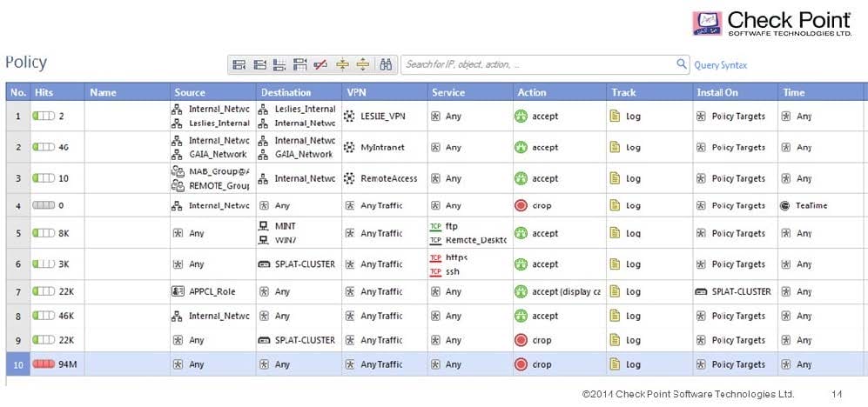Click the 94M hits value
This screenshot has height=407, width=868.
point(68,364)
